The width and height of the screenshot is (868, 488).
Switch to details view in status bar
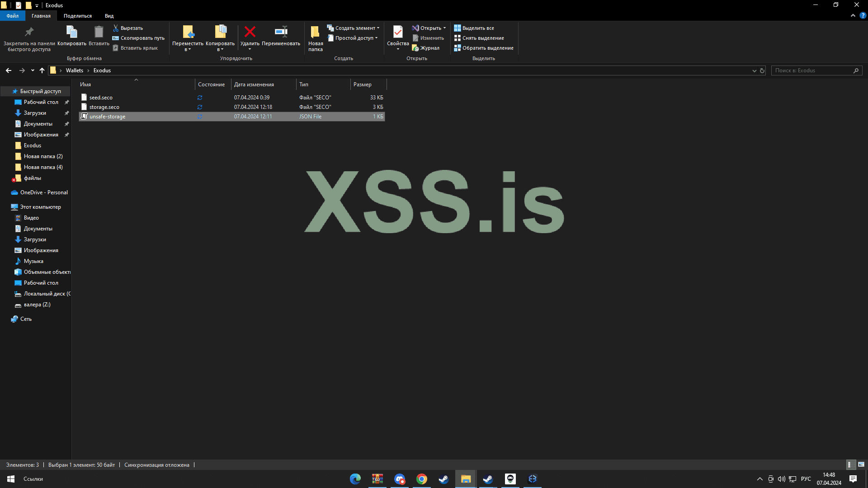[x=849, y=465]
